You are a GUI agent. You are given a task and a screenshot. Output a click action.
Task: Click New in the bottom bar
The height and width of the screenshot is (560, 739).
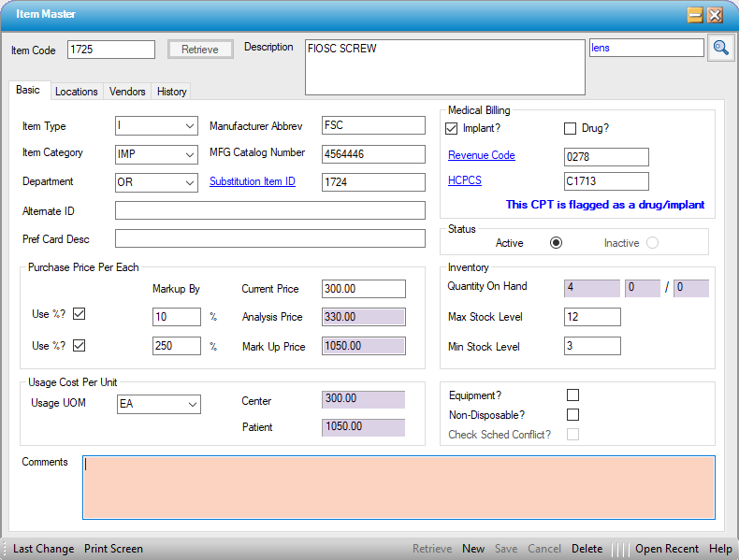[473, 549]
